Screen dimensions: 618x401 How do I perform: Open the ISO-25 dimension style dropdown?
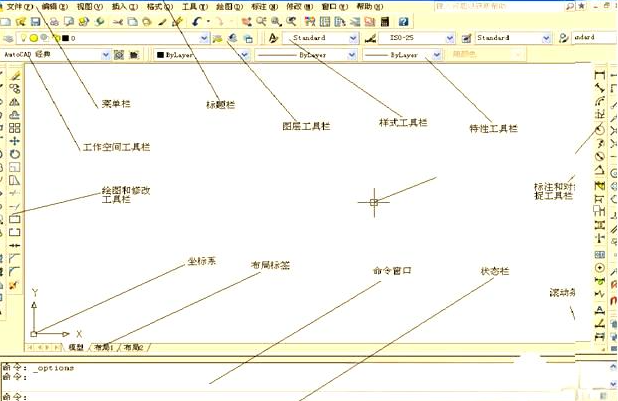[450, 38]
